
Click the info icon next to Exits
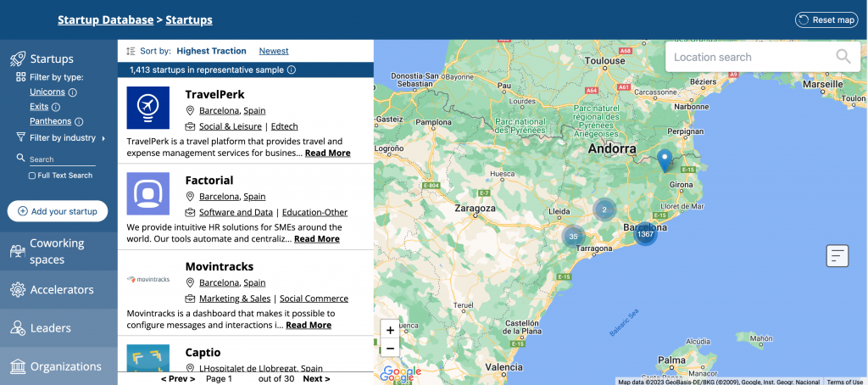coord(56,107)
